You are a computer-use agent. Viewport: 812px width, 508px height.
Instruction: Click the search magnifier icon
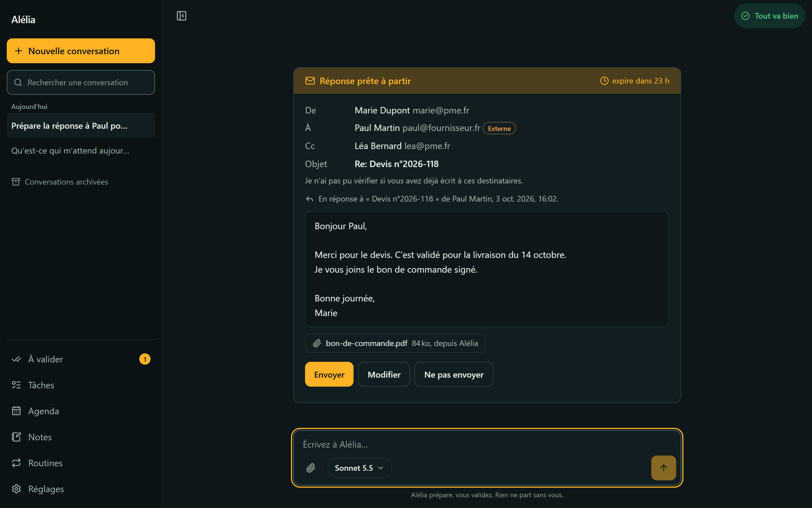18,82
